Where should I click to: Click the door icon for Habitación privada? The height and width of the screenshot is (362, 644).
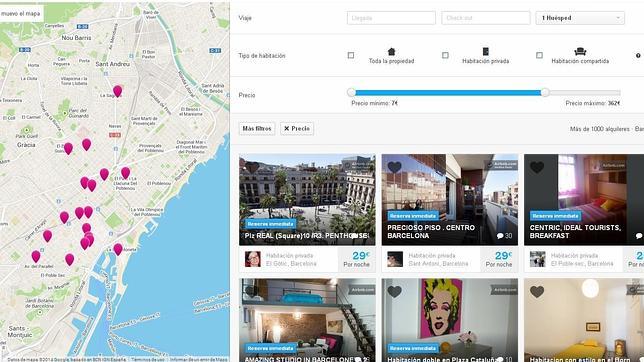point(485,51)
